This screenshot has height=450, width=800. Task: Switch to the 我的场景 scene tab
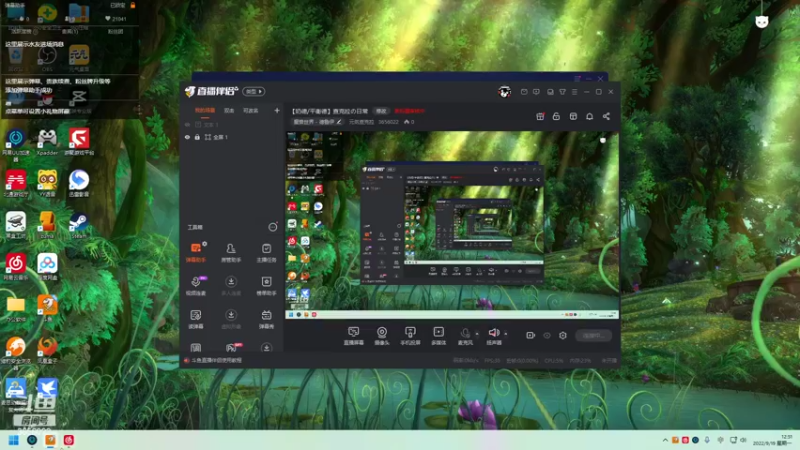click(x=205, y=111)
